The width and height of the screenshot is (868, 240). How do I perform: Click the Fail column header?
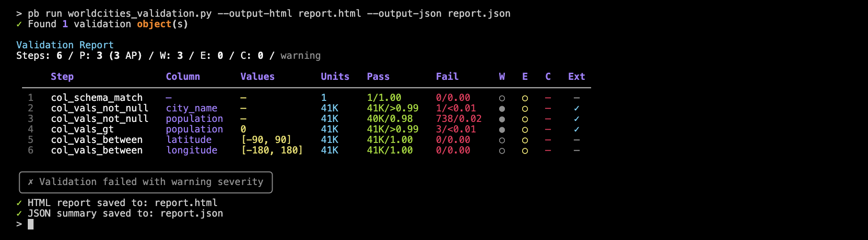coord(447,76)
